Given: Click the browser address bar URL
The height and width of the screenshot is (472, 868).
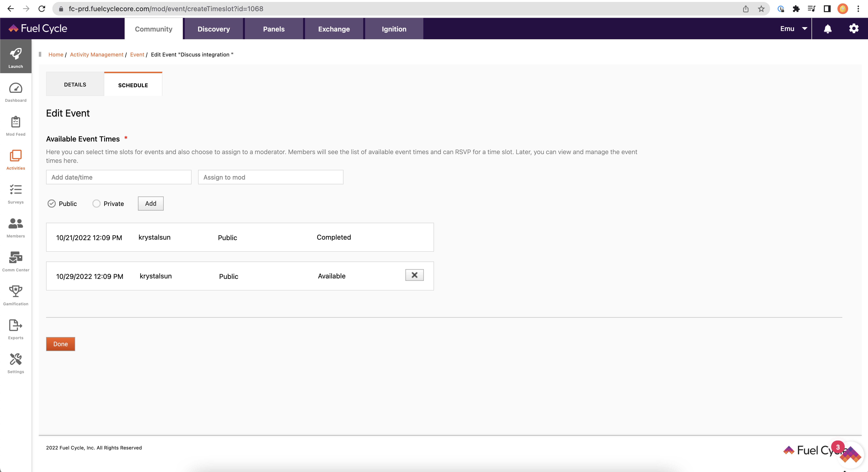Looking at the screenshot, I should (166, 9).
